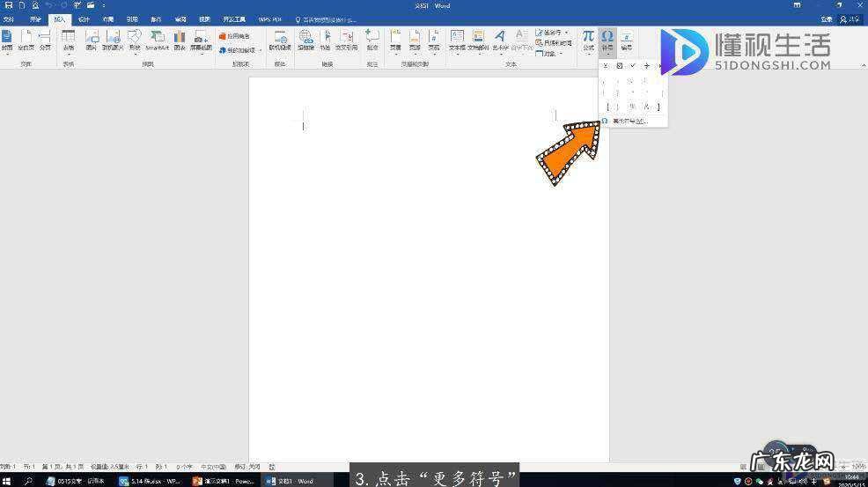Insert a chart
The image size is (868, 487).
179,40
